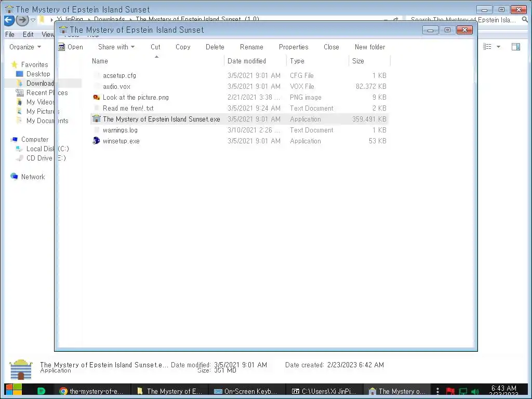This screenshot has height=399, width=532.
Task: Click the Look at the picture.png icon
Action: click(x=96, y=97)
